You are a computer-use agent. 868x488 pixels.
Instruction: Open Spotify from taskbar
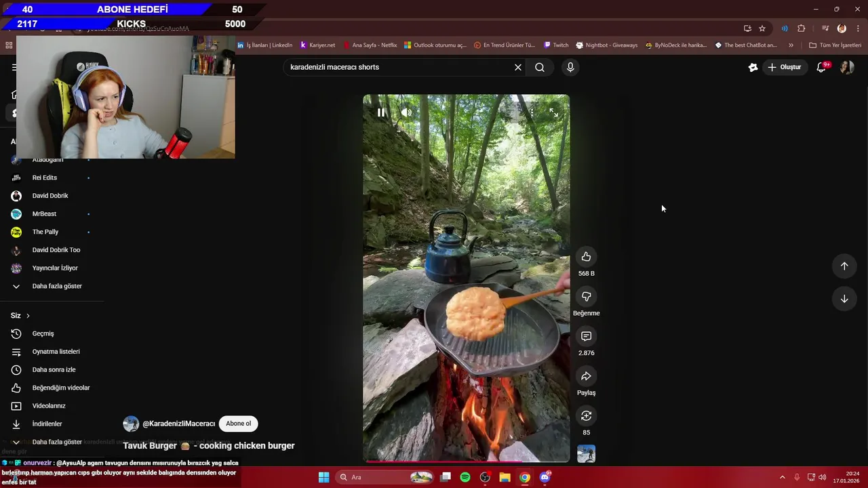pos(465,477)
